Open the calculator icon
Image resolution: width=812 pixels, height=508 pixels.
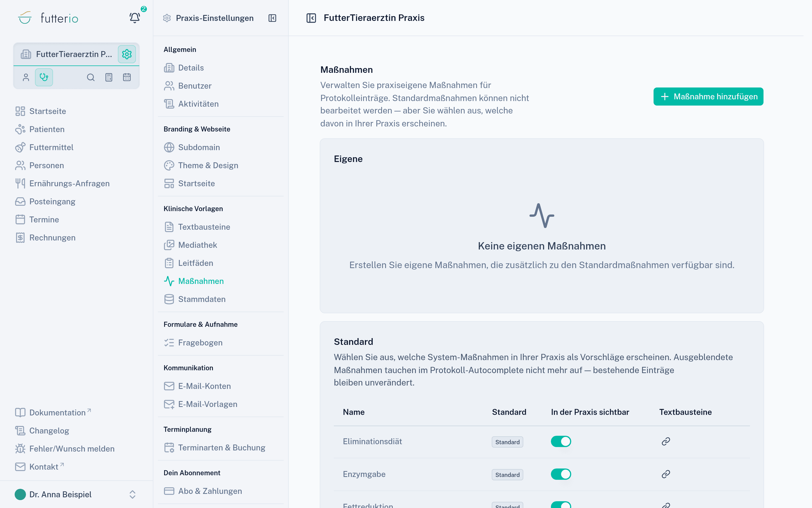pyautogui.click(x=109, y=77)
